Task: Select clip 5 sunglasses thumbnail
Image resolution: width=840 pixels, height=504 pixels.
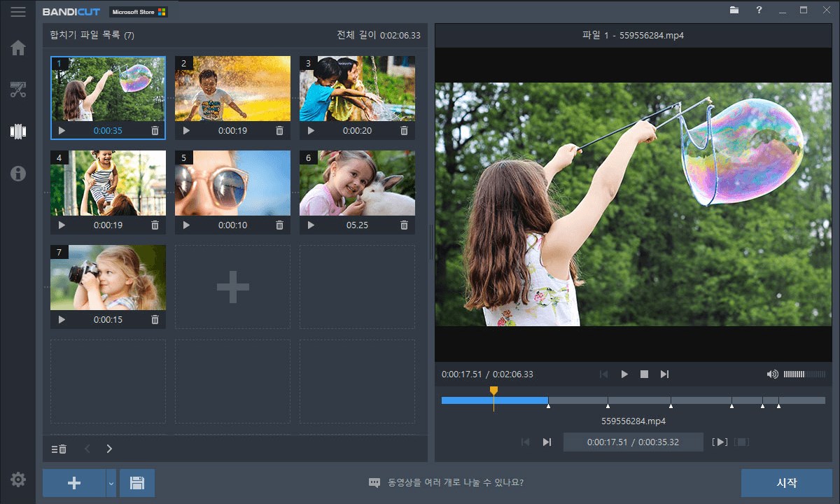Action: pos(232,183)
